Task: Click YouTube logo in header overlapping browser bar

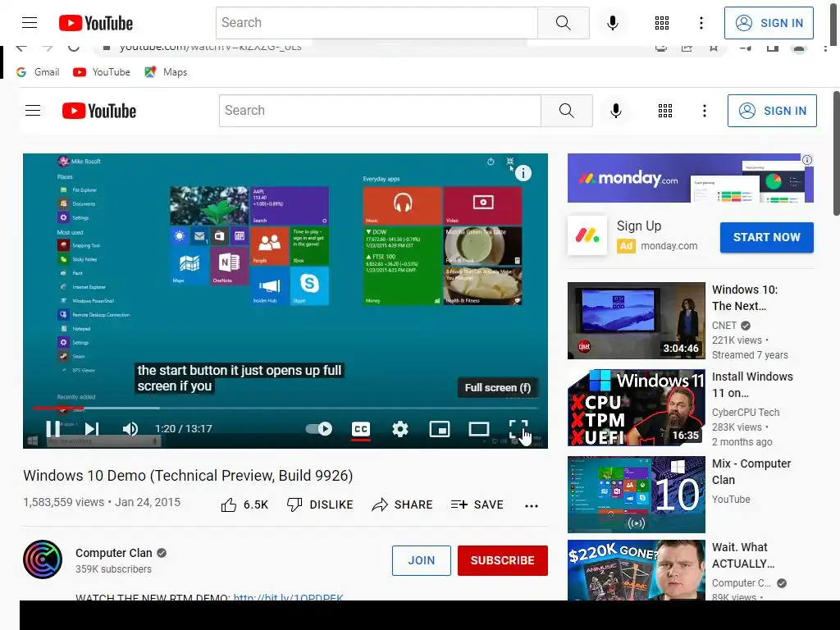Action: 96,23
